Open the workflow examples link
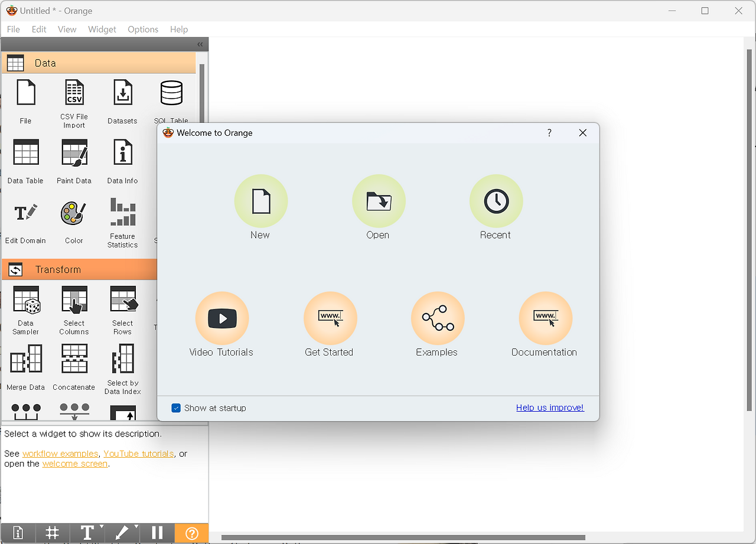The height and width of the screenshot is (544, 756). [60, 454]
